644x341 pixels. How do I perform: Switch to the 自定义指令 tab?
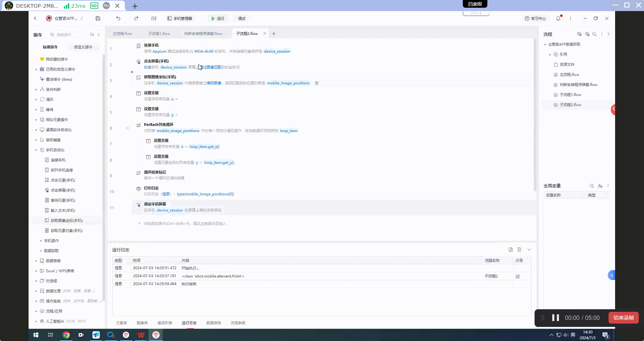pos(83,47)
